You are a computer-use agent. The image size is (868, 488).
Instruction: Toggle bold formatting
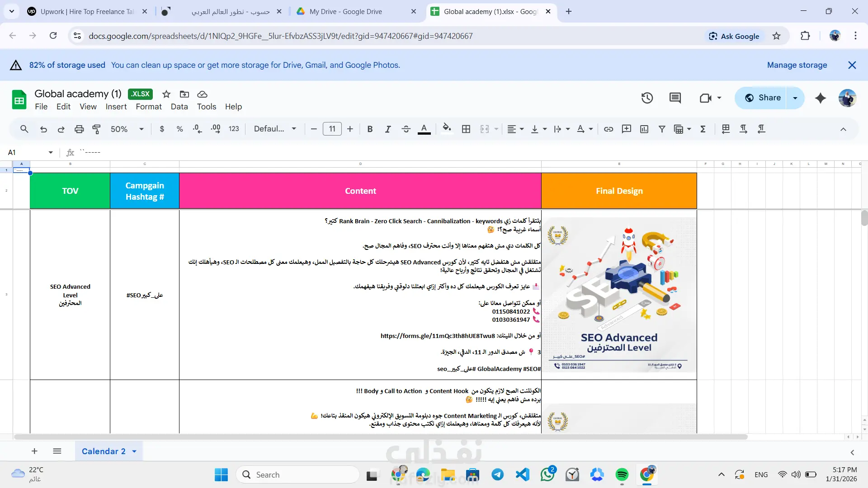tap(370, 129)
